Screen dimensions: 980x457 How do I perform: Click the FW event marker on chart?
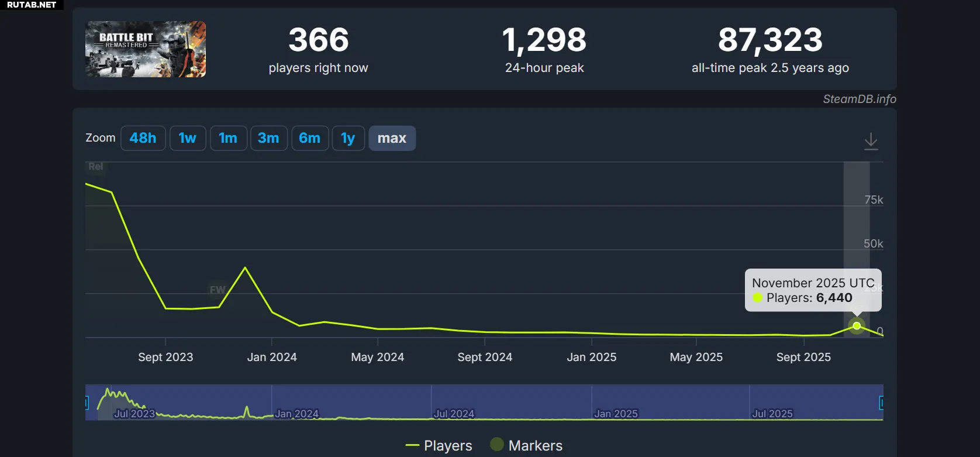[x=217, y=290]
